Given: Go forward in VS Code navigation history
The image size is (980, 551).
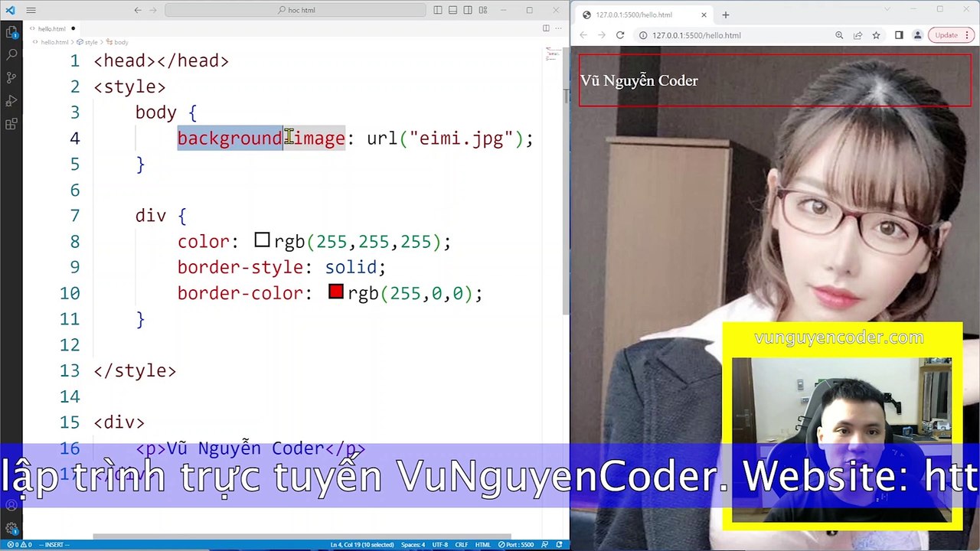Looking at the screenshot, I should 153,10.
